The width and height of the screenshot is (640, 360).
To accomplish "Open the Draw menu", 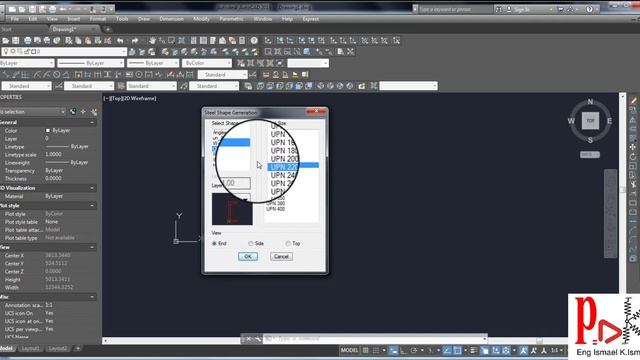I will pos(144,19).
